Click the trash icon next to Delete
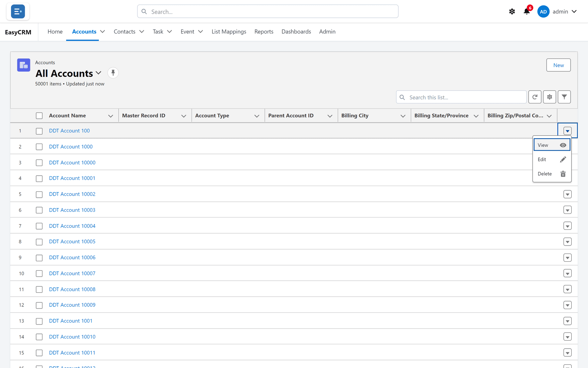This screenshot has height=368, width=588. [x=563, y=174]
